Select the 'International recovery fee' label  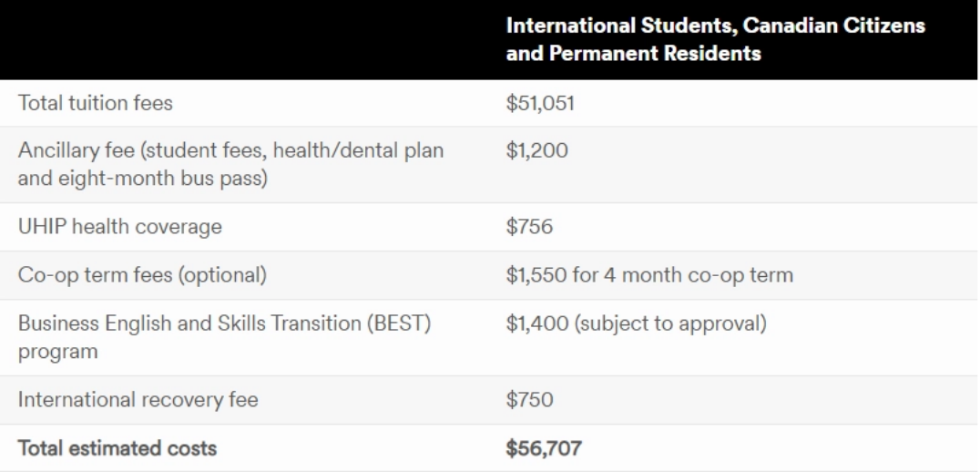click(138, 399)
